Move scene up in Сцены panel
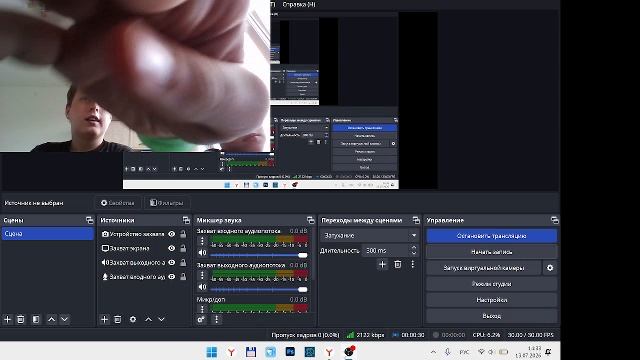Viewport: 640px width, 360px height. 51,319
